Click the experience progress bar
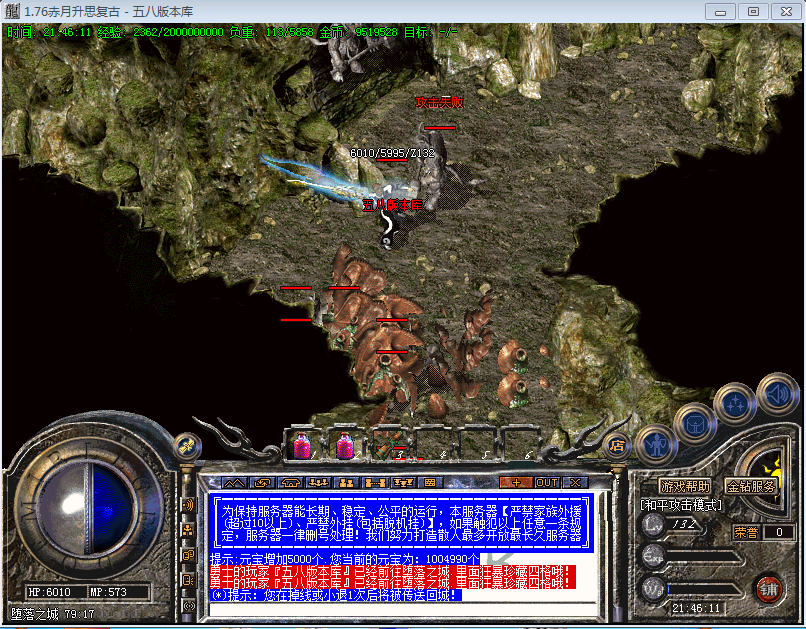 (705, 558)
